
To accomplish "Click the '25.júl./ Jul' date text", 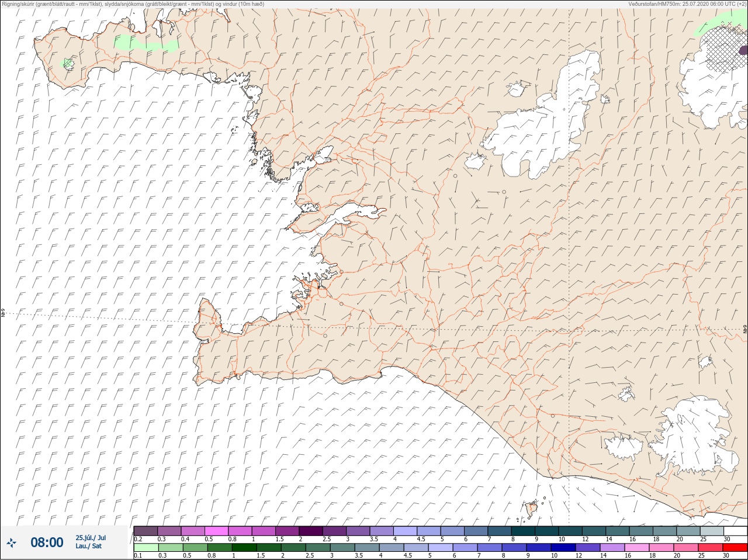I will pyautogui.click(x=91, y=538).
